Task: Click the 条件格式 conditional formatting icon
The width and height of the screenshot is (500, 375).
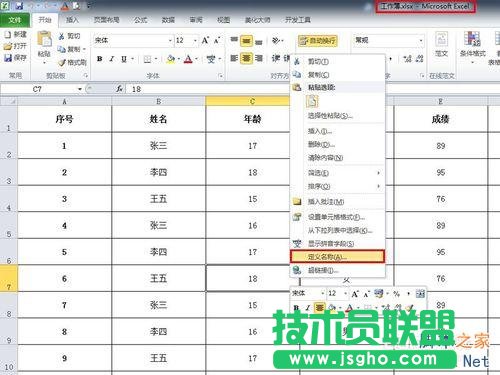Action: coord(472,39)
